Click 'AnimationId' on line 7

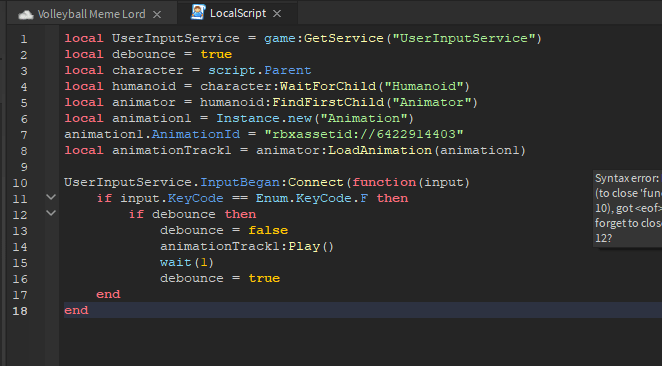click(x=196, y=134)
